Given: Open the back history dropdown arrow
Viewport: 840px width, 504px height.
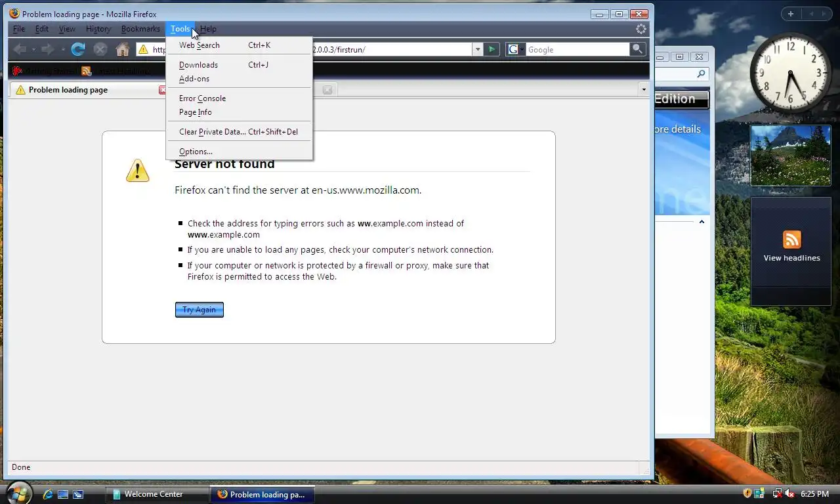Looking at the screenshot, I should coord(34,49).
